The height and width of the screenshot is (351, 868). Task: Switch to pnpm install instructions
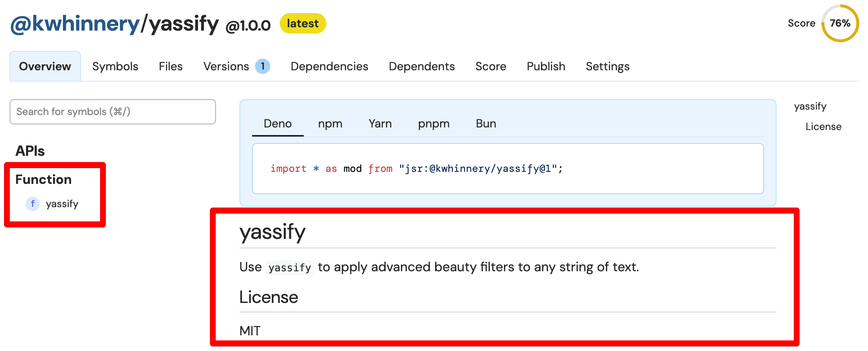(x=433, y=124)
